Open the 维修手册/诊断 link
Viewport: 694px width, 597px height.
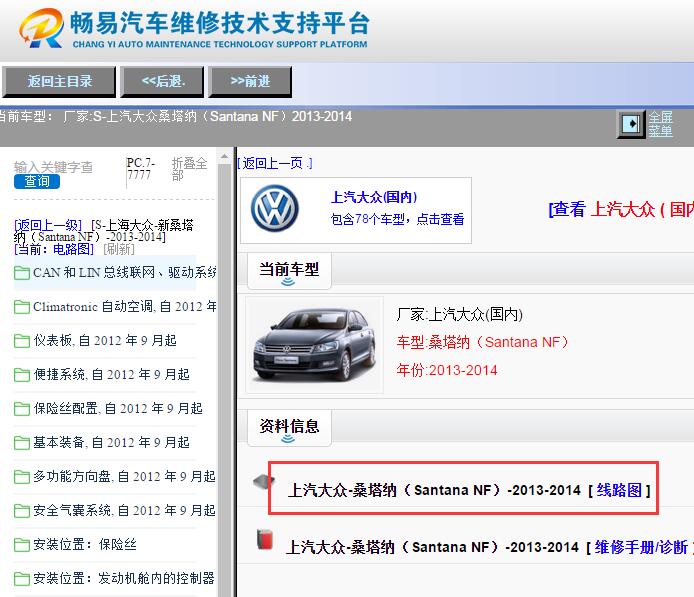[x=641, y=547]
